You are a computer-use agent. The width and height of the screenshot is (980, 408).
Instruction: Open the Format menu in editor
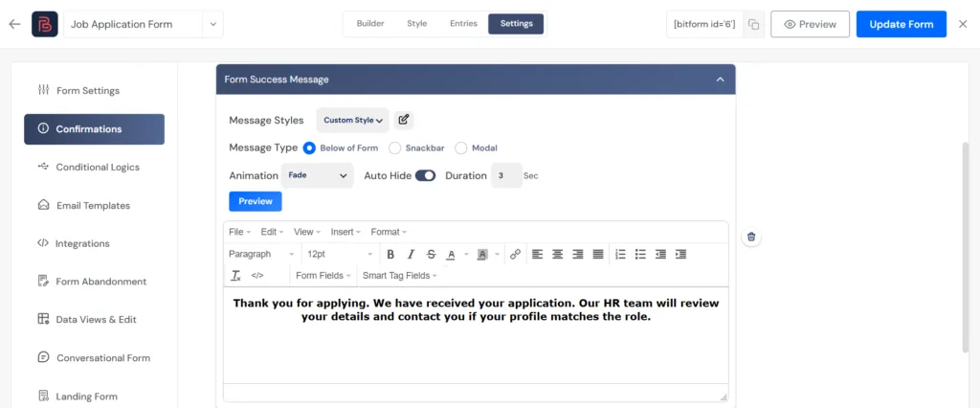point(389,232)
